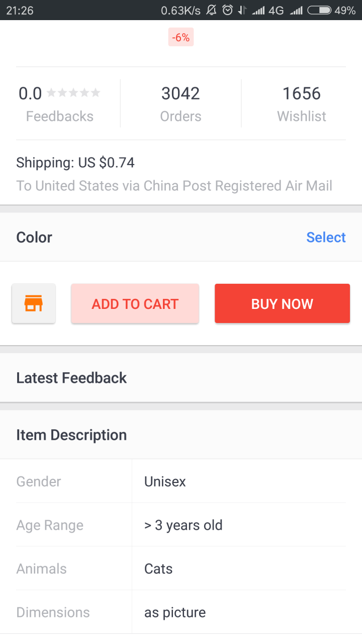Tap the star rating icons
Viewport: 362px width, 644px height.
73,93
